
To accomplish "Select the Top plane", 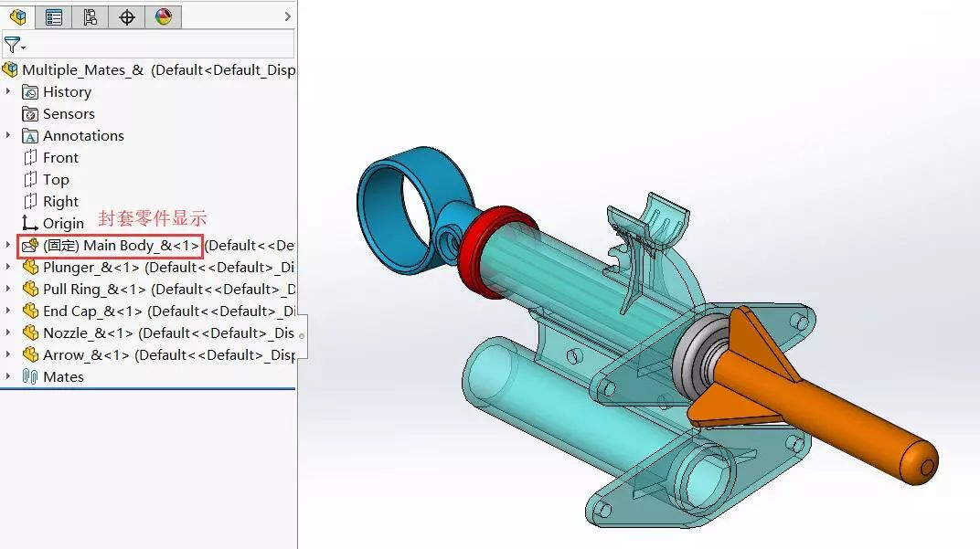I will pos(56,180).
